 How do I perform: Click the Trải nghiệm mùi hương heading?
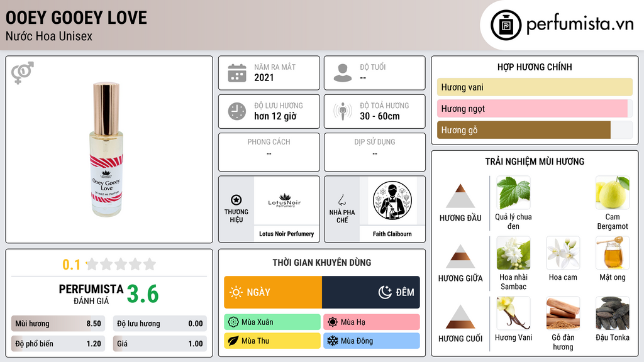[x=535, y=162]
